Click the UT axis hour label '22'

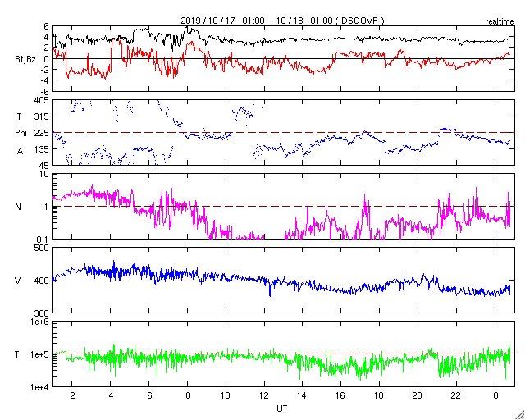tap(456, 395)
